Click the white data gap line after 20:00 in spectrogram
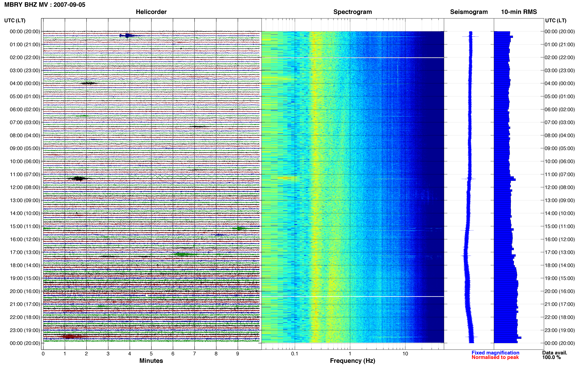This screenshot has height=368, width=588. pos(353,296)
